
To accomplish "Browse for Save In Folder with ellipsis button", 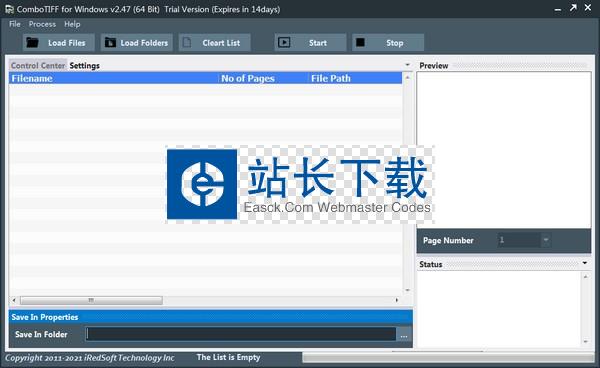I will 404,334.
